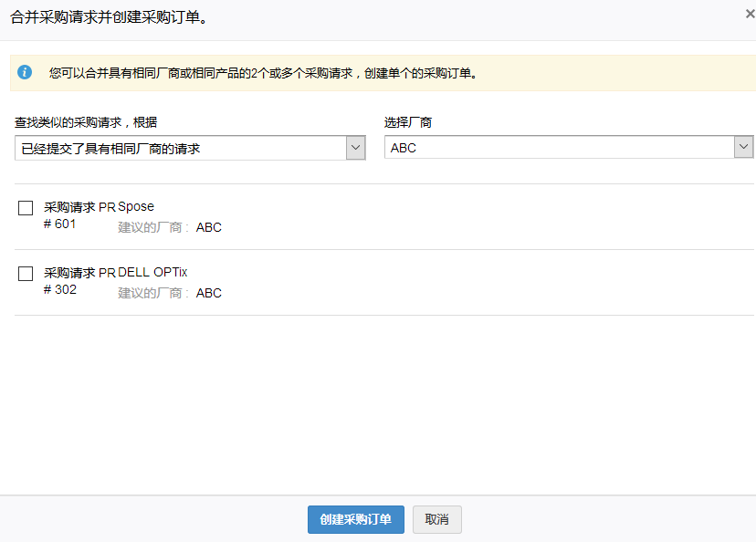This screenshot has height=542, width=756.
Task: Check the box for PR # 302
Action: click(26, 274)
